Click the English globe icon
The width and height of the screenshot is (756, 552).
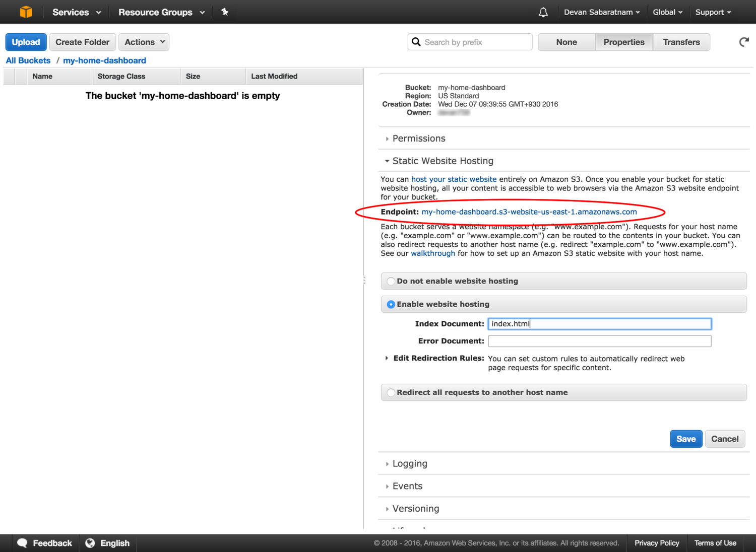pos(90,543)
